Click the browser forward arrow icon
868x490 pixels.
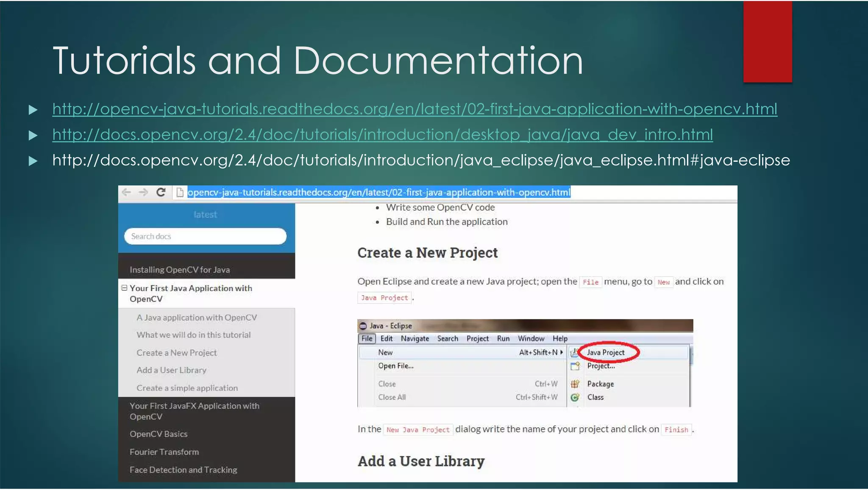[x=143, y=192]
